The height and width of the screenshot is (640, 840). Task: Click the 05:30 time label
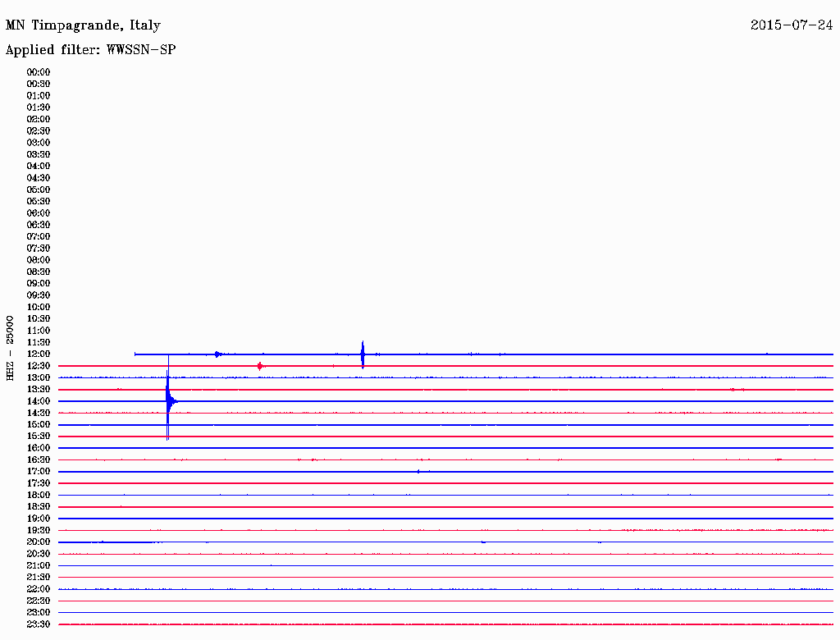coord(38,201)
